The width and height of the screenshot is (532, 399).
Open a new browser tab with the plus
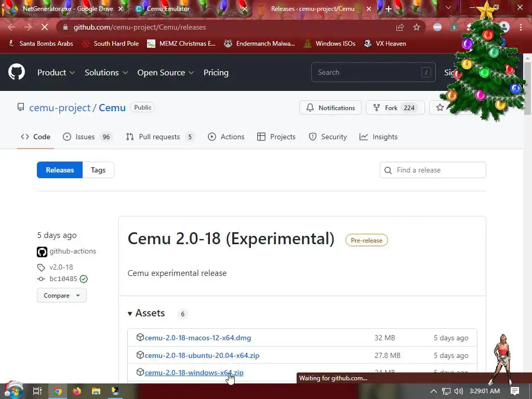[389, 9]
